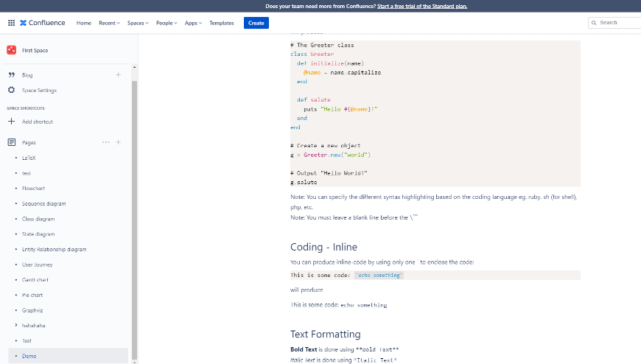This screenshot has height=364, width=641.
Task: Open the three-dot menu beside Pages
Action: click(x=106, y=142)
